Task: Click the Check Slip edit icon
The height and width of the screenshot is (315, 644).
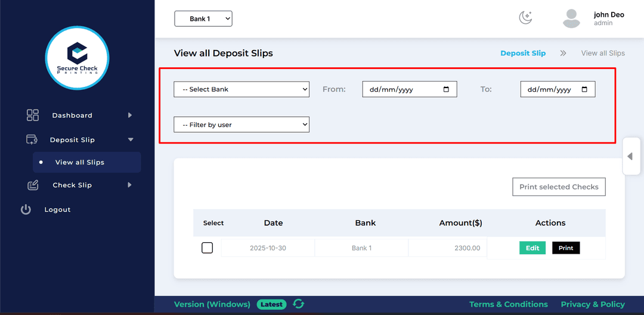Action: point(33,185)
